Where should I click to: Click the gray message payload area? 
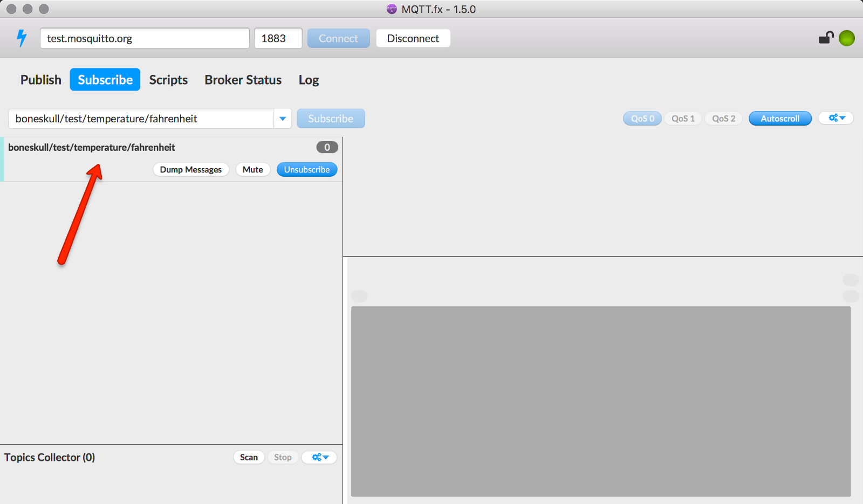601,402
